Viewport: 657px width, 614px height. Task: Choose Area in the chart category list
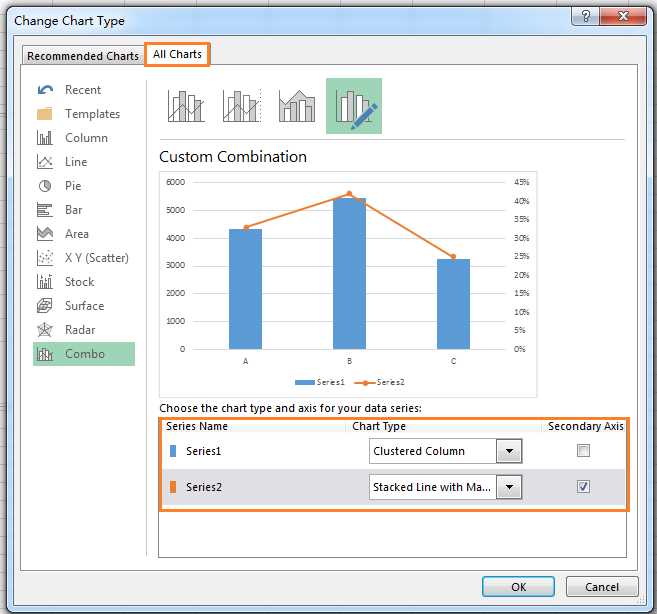(x=84, y=234)
